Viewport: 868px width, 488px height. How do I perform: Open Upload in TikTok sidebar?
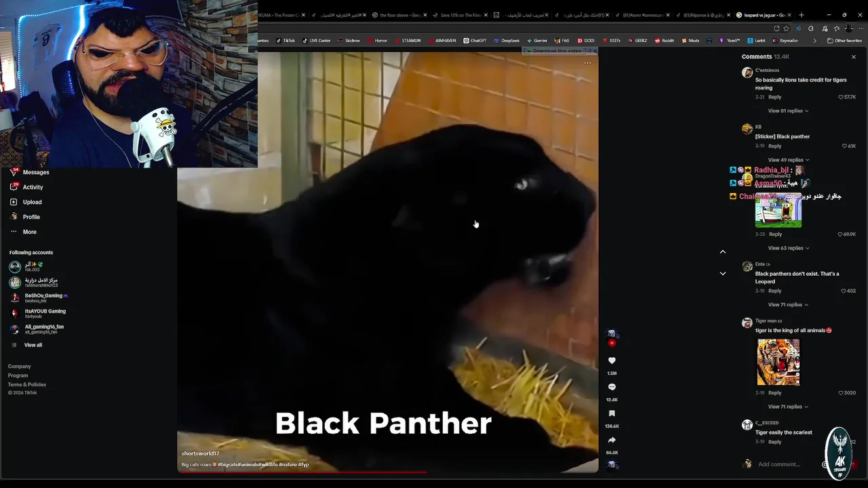click(32, 202)
